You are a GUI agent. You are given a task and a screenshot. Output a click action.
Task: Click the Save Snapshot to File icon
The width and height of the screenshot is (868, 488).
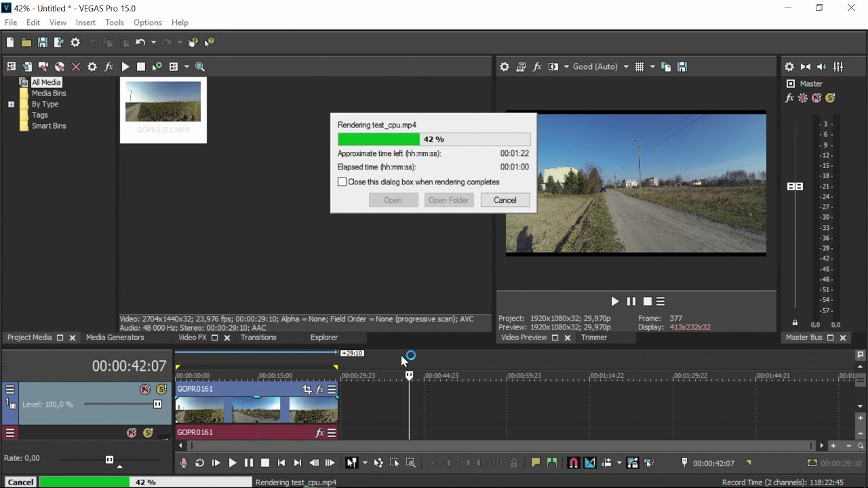682,66
